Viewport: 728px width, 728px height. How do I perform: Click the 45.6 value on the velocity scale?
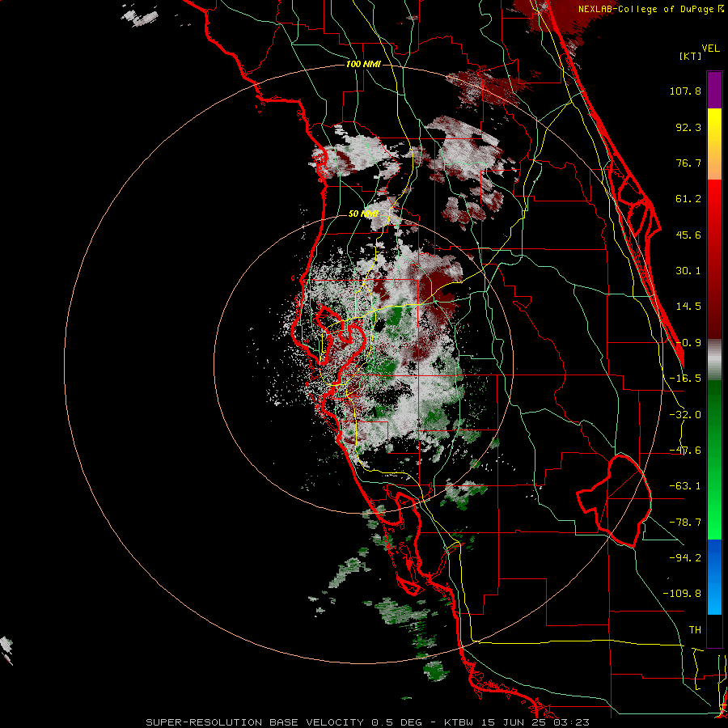pos(688,235)
